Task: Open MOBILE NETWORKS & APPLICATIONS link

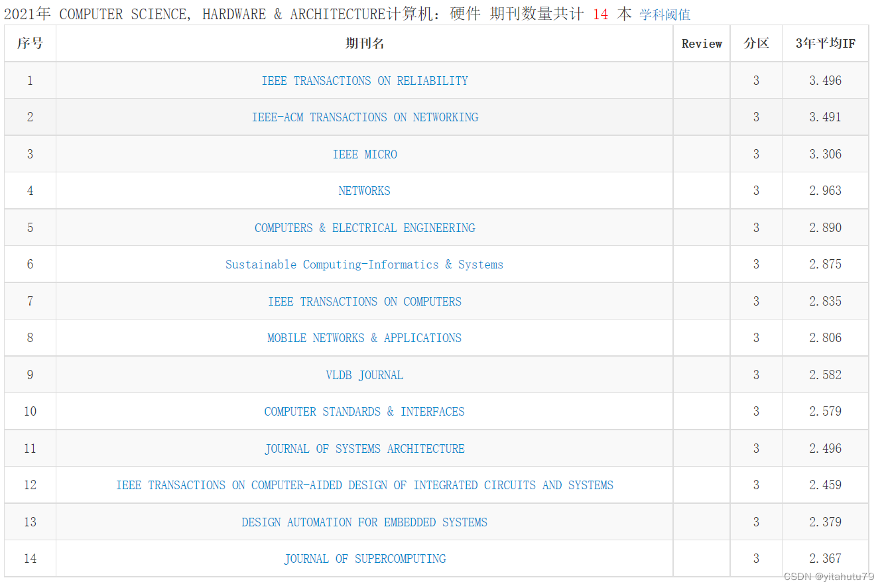Action: click(x=365, y=338)
